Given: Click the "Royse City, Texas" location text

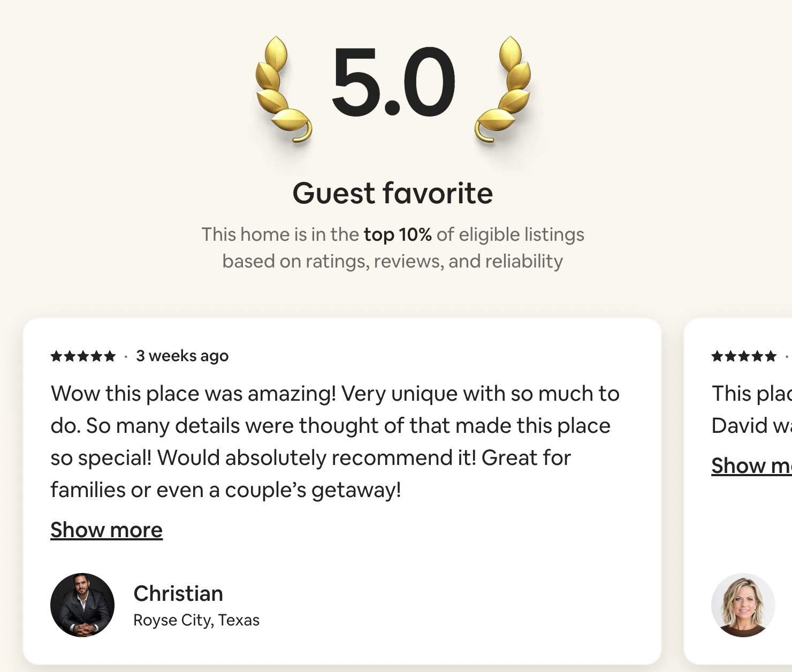Looking at the screenshot, I should click(196, 620).
